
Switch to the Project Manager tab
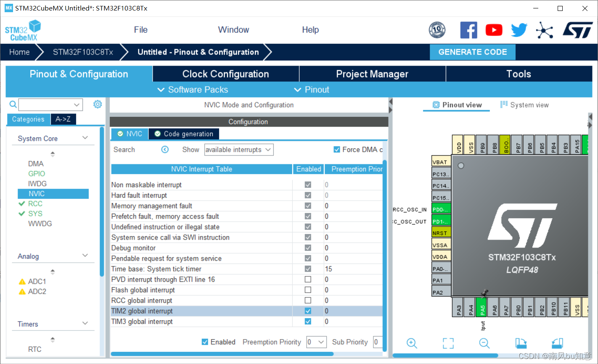[x=372, y=74]
